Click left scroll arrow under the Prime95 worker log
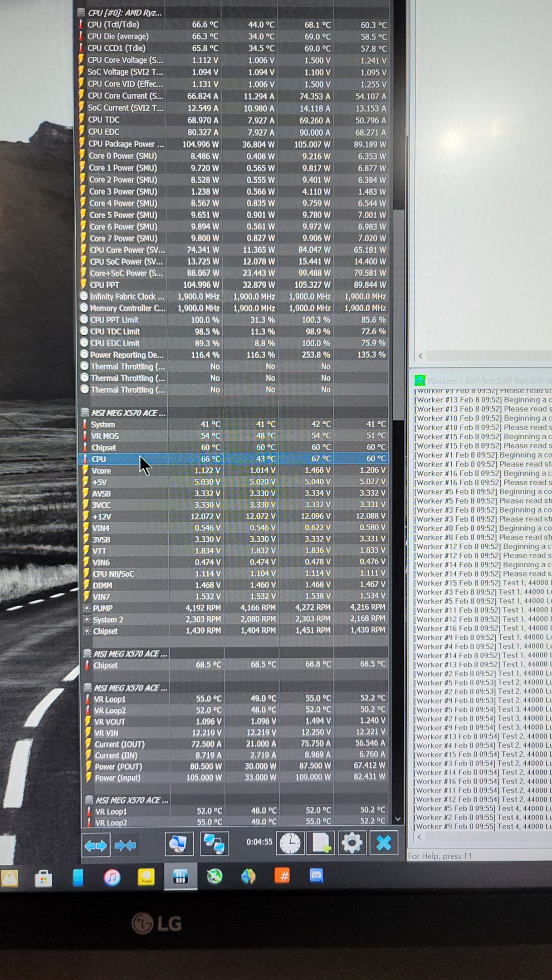 [420, 837]
